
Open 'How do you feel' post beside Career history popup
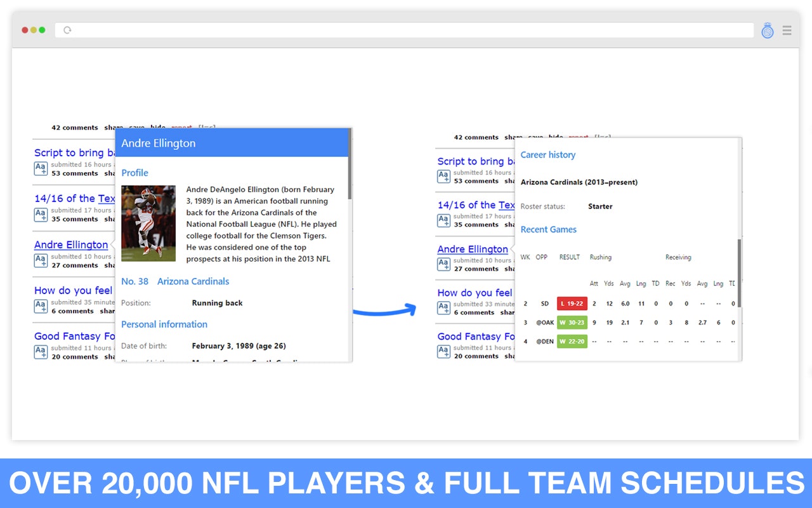click(x=475, y=293)
